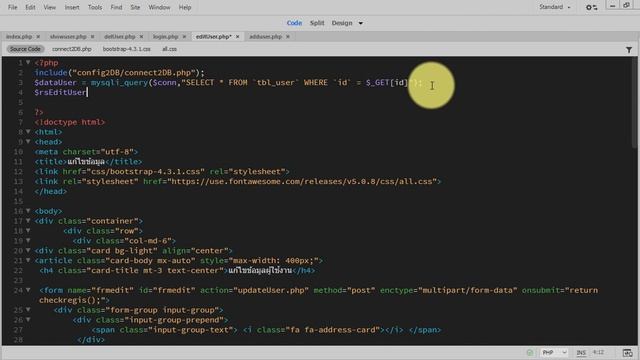Screen dimensions: 640x360
Task: Open the Site menu
Action: coord(135,7)
